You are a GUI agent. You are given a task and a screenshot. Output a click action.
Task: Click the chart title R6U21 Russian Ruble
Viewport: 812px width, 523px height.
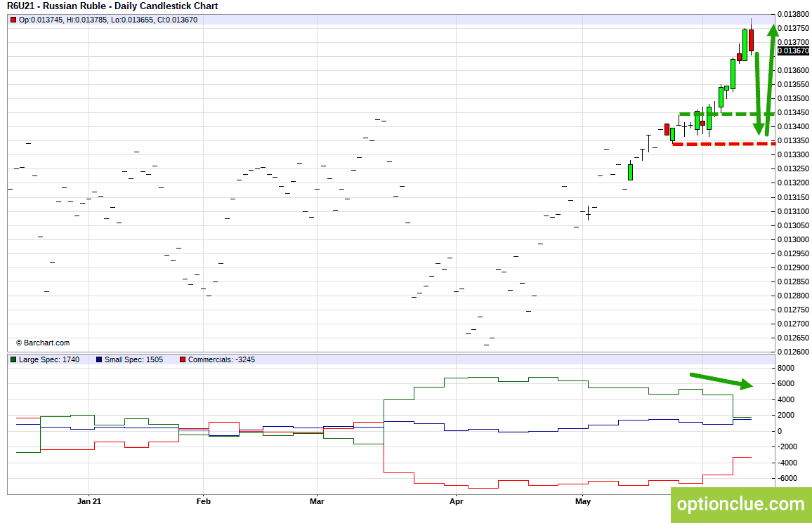(x=112, y=6)
